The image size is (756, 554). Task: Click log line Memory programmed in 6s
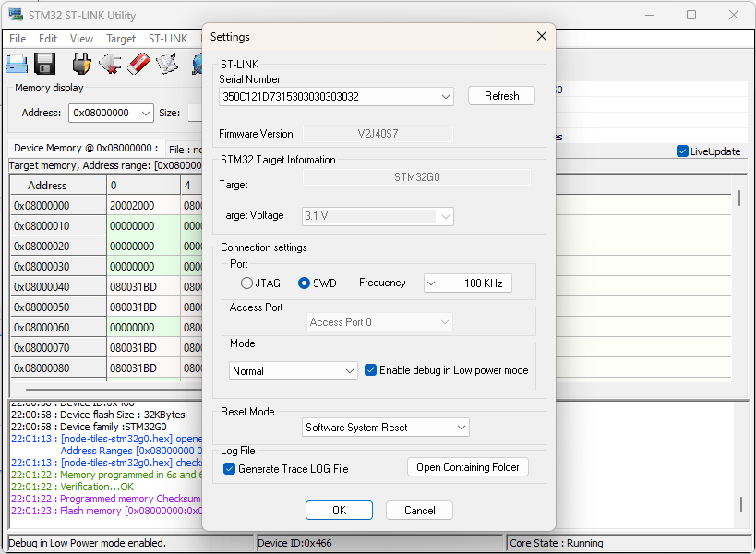(106, 475)
